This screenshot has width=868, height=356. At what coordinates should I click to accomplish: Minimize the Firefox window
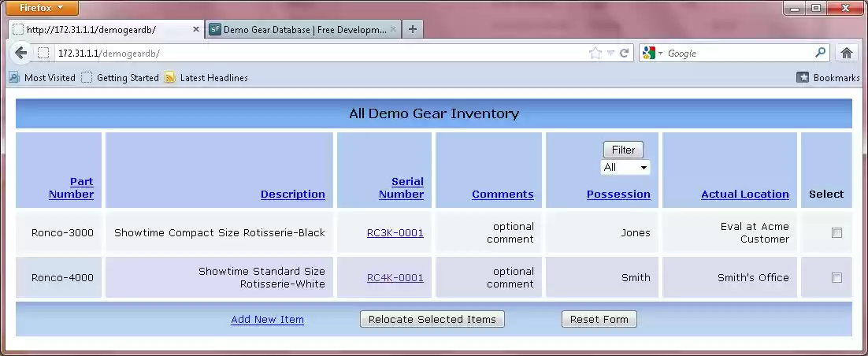[x=796, y=8]
